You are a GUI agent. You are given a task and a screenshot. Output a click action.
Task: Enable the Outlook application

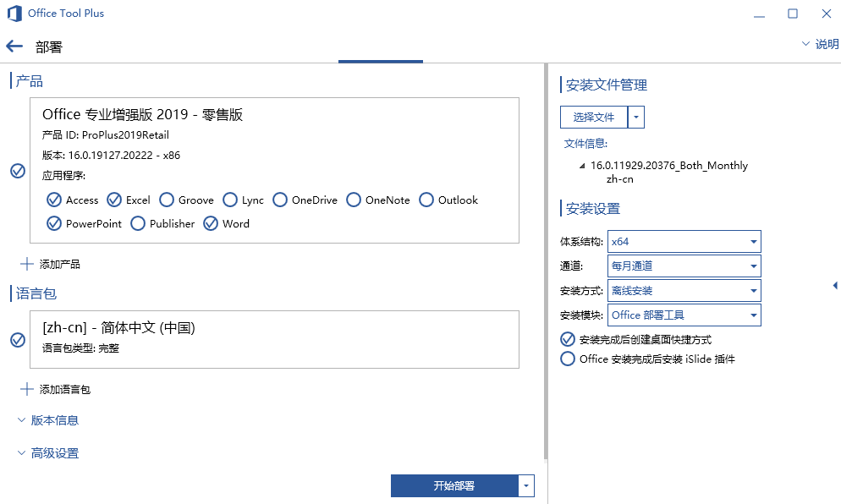pos(426,200)
